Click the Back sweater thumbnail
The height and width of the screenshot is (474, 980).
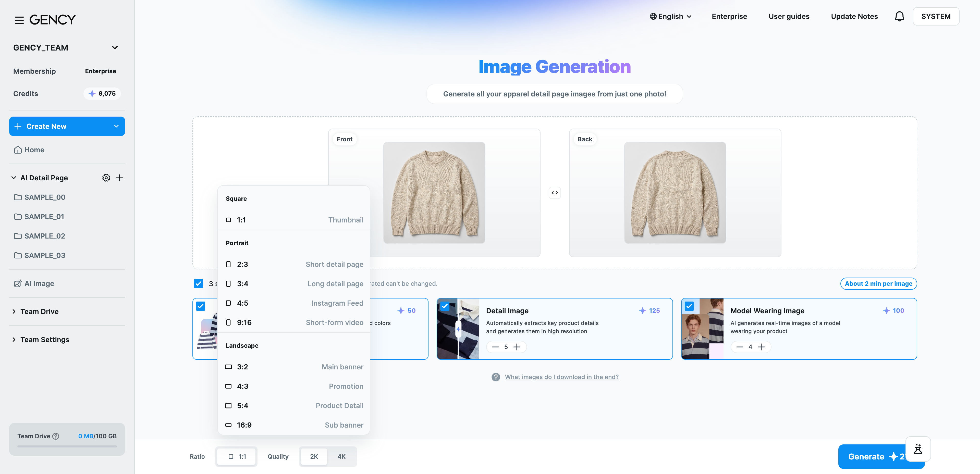pyautogui.click(x=675, y=193)
